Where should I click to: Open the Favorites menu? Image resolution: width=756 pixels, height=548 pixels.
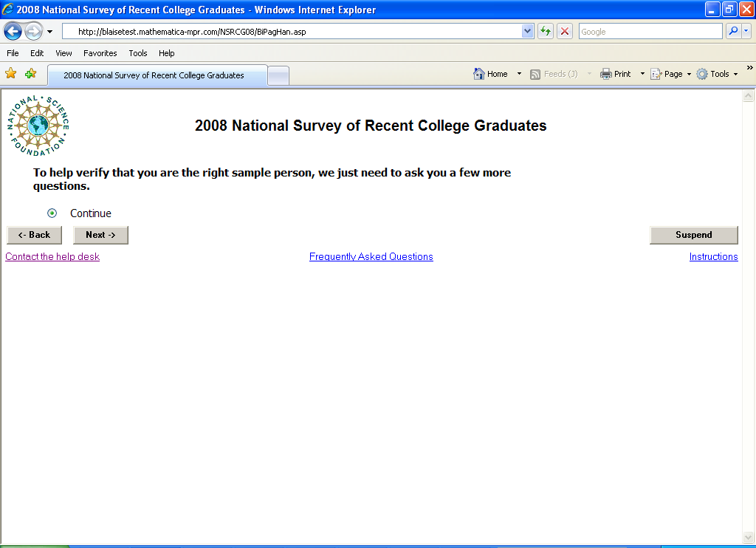click(x=100, y=53)
